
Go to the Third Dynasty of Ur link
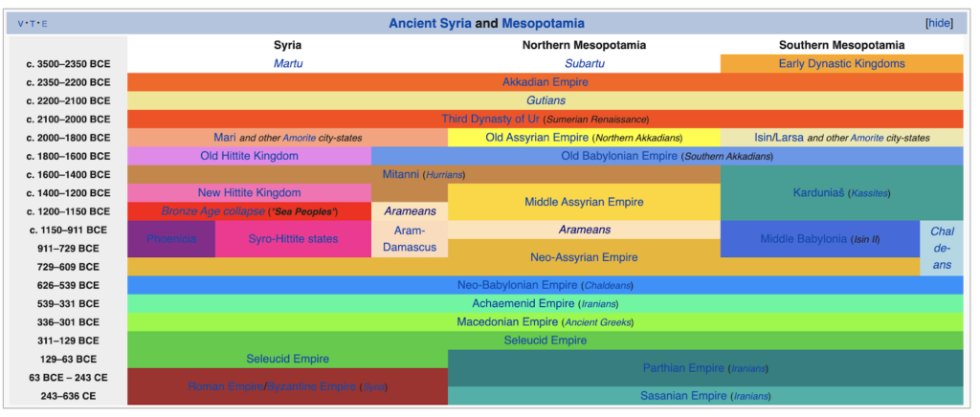tap(490, 119)
